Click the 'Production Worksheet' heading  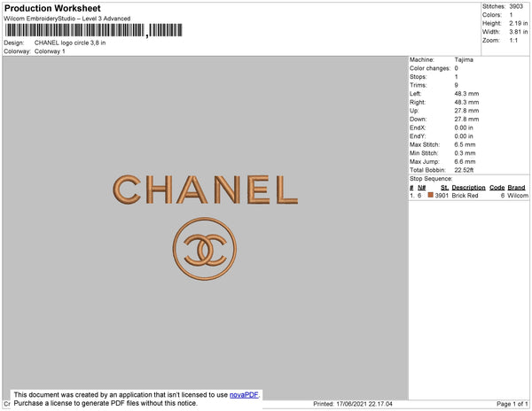click(x=52, y=8)
